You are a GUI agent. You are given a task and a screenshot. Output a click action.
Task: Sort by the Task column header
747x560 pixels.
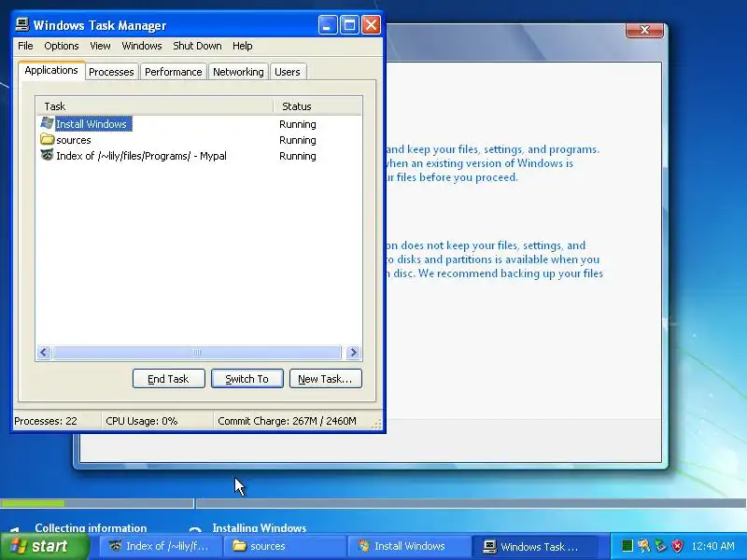click(x=155, y=106)
